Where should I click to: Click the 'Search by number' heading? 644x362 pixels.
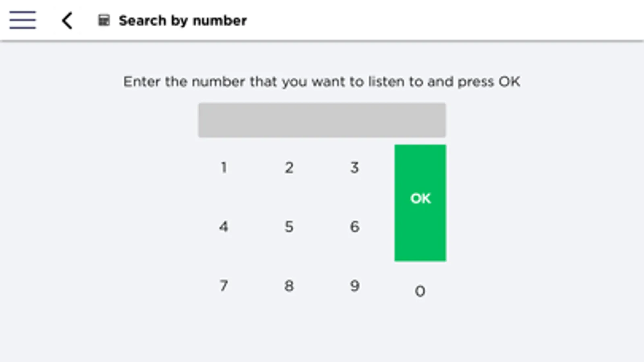(182, 21)
